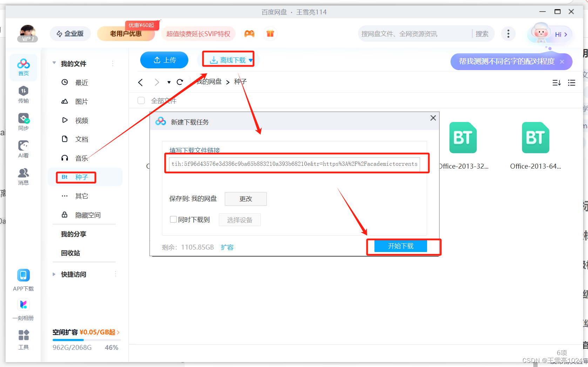This screenshot has width=588, height=367.
Task: Open Office-2013-32 BT file
Action: coord(463,146)
